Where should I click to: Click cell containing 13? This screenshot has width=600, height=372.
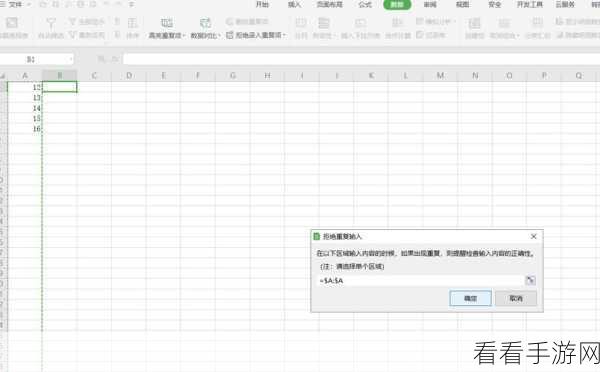click(x=24, y=97)
